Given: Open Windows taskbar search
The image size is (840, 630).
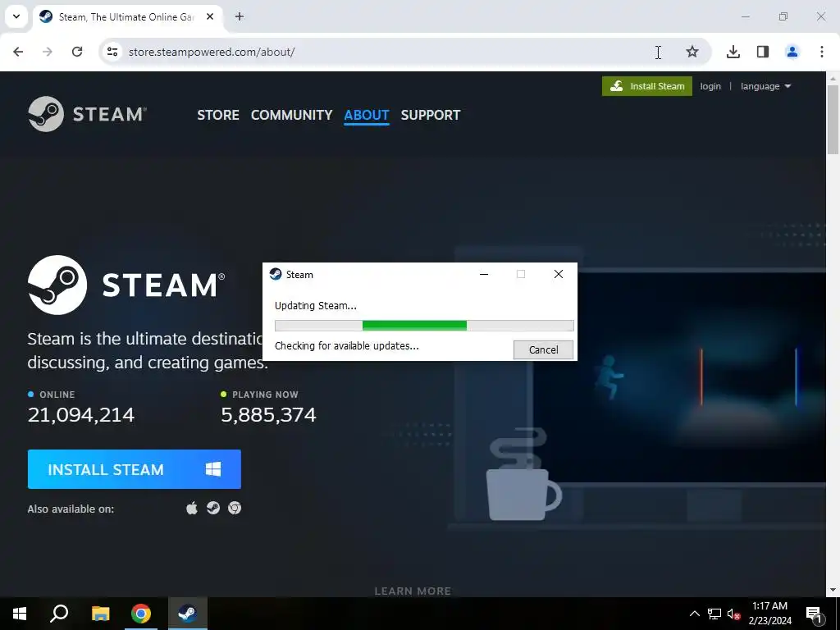Looking at the screenshot, I should click(x=59, y=614).
